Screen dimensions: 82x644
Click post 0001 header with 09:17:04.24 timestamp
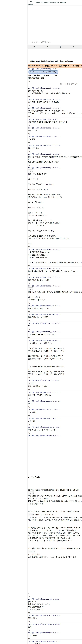pos(44,69)
